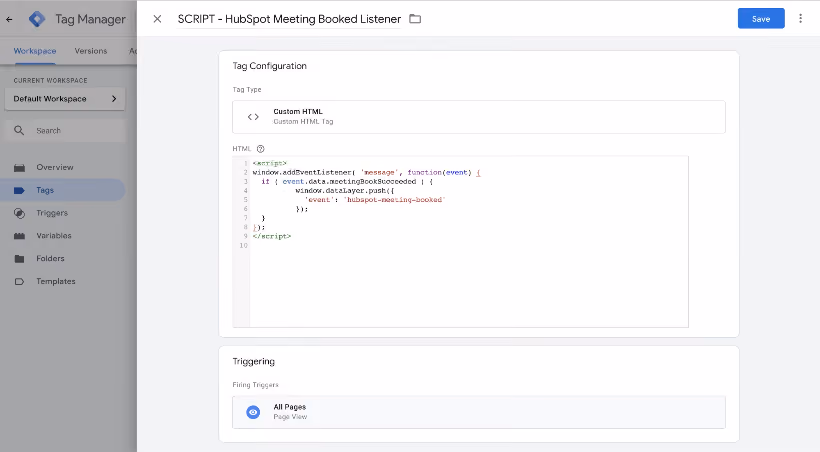This screenshot has height=452, width=820.
Task: Click the Templates outline label icon
Action: pyautogui.click(x=19, y=281)
